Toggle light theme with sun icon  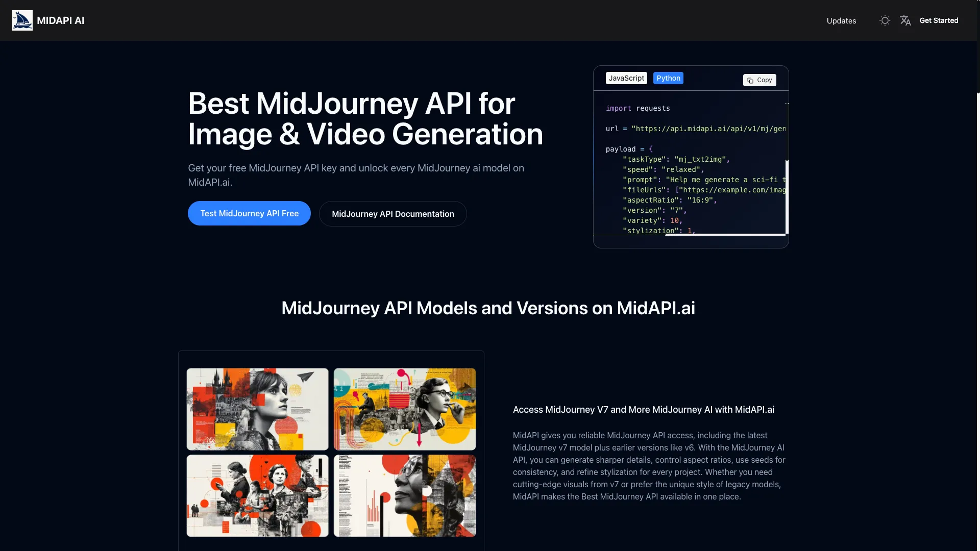pyautogui.click(x=885, y=20)
